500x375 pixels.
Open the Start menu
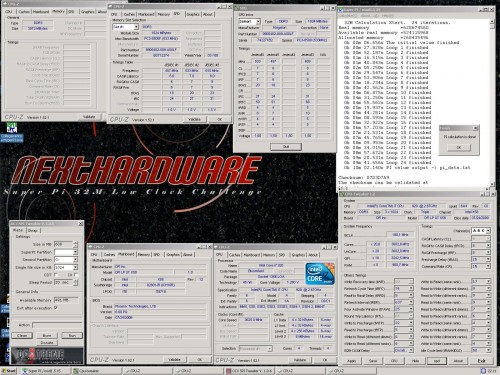pos(8,371)
